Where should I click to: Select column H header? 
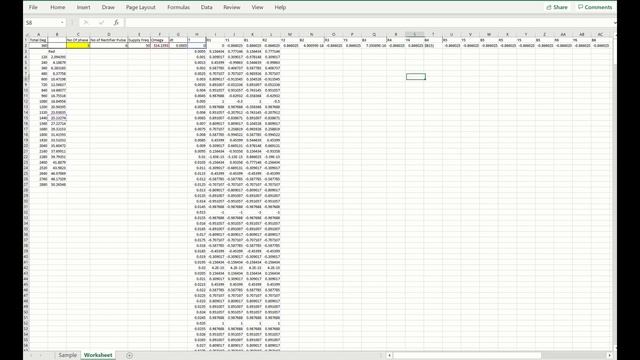197,35
